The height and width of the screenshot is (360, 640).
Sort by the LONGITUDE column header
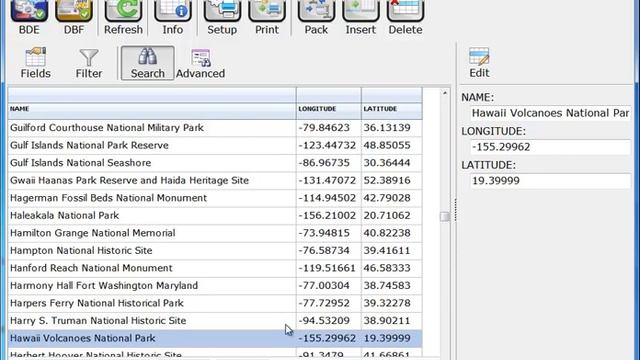click(x=329, y=109)
